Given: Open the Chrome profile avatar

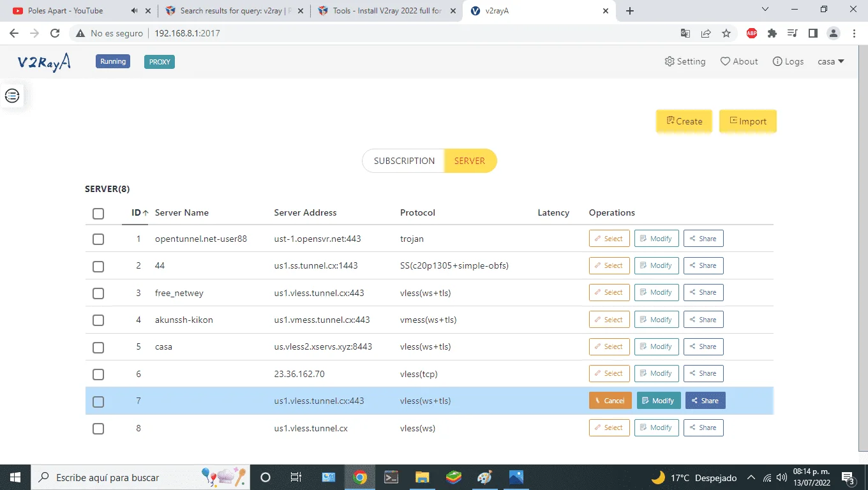Looking at the screenshot, I should pyautogui.click(x=834, y=33).
